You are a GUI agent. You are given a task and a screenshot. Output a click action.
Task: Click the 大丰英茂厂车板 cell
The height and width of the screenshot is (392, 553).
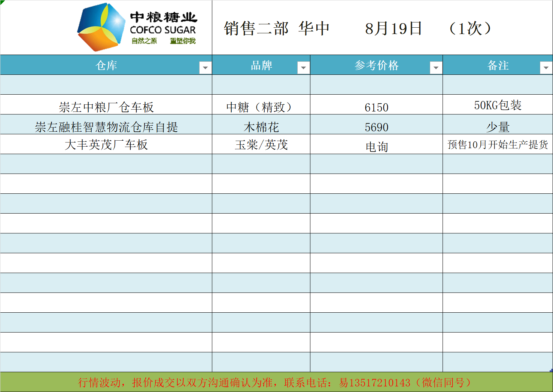pos(106,145)
